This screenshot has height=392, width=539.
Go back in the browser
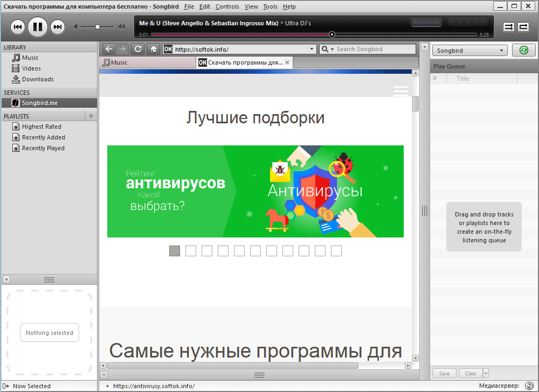109,49
